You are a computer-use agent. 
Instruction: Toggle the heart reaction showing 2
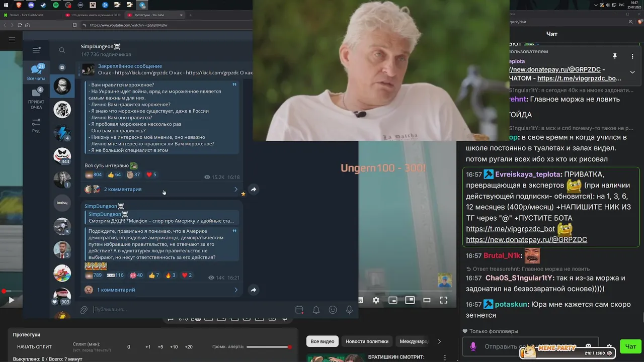coord(187,275)
